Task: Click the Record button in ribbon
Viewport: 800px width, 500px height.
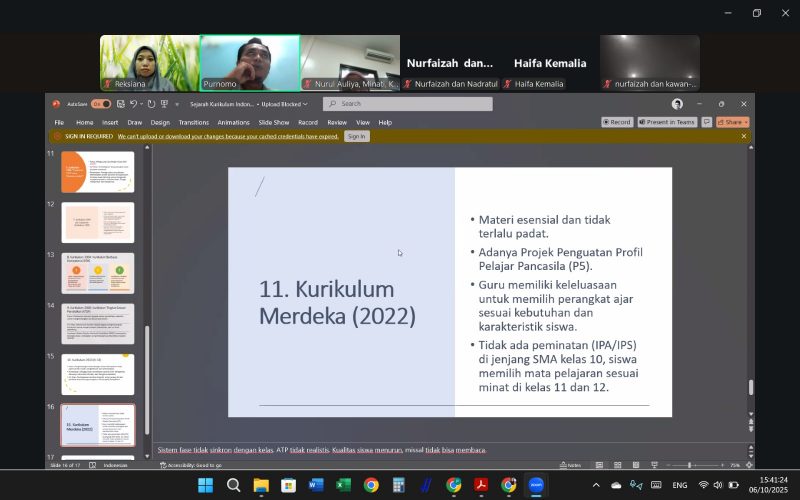Action: click(617, 122)
